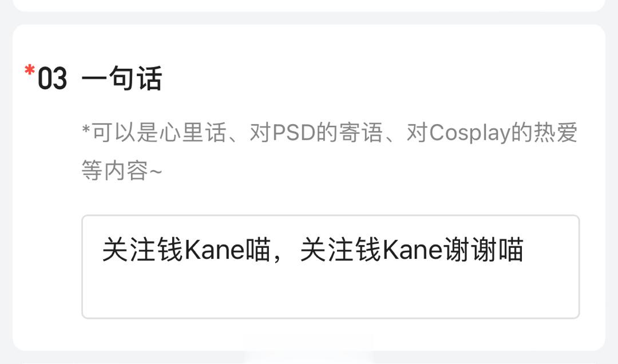Click the 一句话 question title
The height and width of the screenshot is (364, 618).
[x=122, y=78]
